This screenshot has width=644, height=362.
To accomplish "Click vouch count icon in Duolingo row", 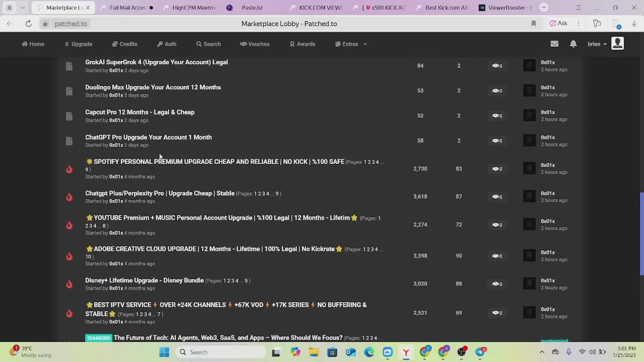I will [497, 91].
